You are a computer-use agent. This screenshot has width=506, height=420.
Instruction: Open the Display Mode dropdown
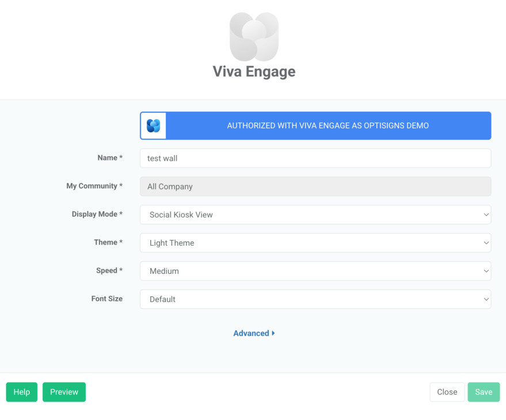315,215
